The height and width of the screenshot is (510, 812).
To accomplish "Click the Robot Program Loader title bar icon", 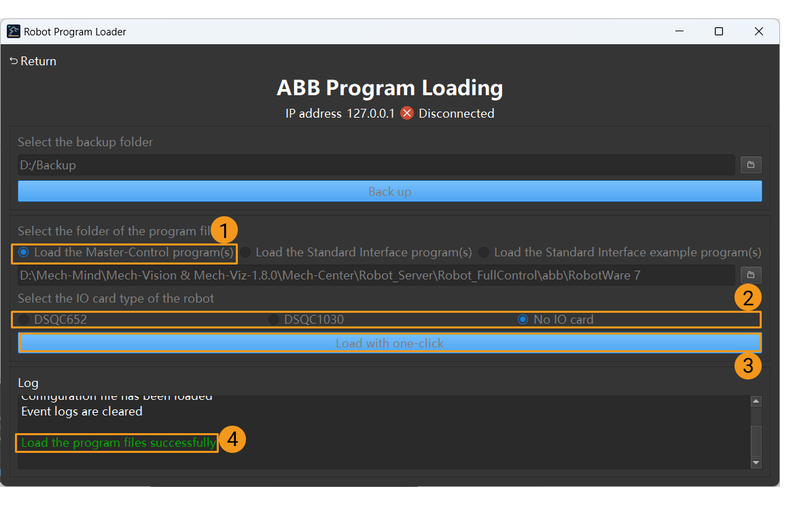I will (x=13, y=31).
